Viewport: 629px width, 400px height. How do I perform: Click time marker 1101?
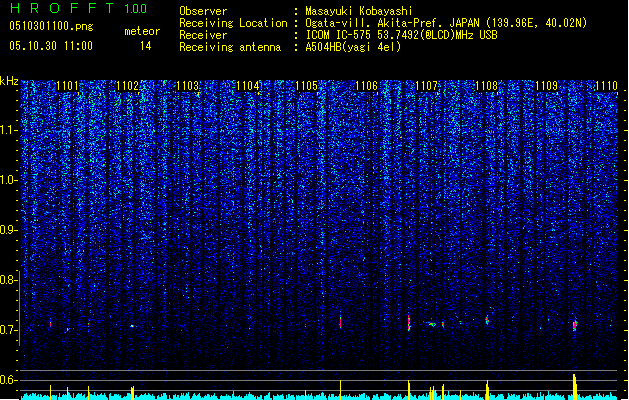[67, 86]
